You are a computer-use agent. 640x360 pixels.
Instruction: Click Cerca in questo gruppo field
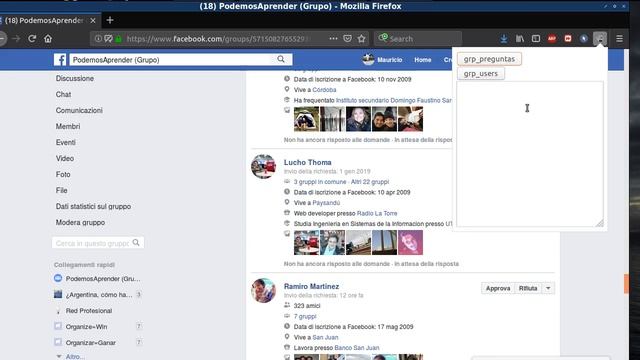(92, 243)
